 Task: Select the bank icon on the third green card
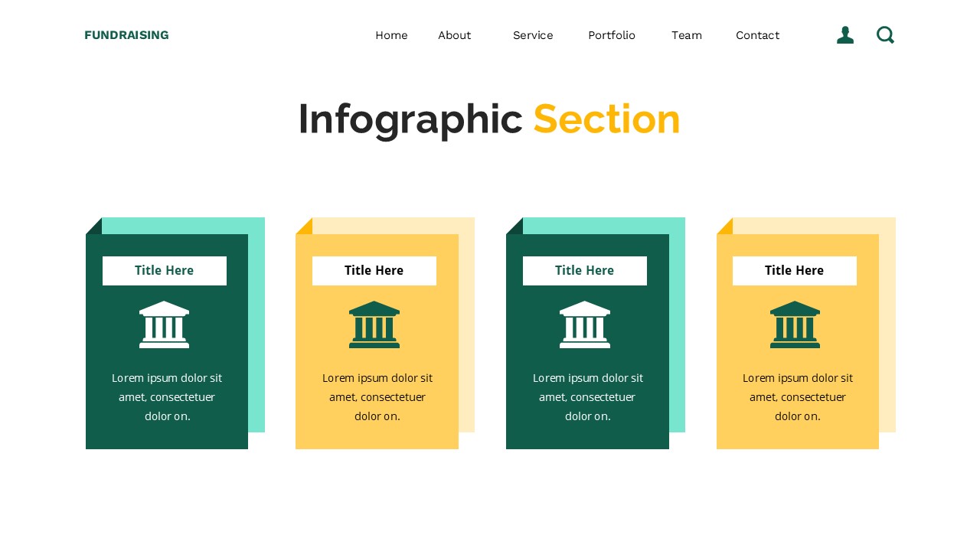pyautogui.click(x=585, y=324)
